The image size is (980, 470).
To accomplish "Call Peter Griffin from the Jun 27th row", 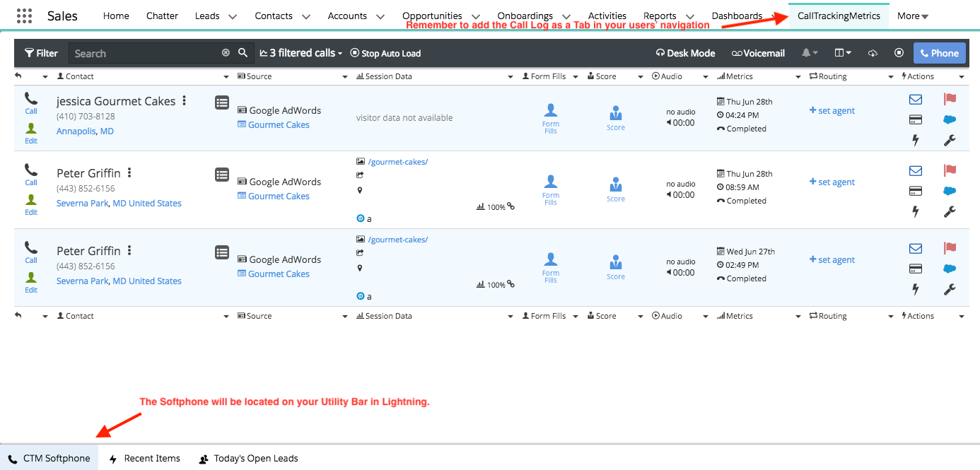I will (31, 247).
